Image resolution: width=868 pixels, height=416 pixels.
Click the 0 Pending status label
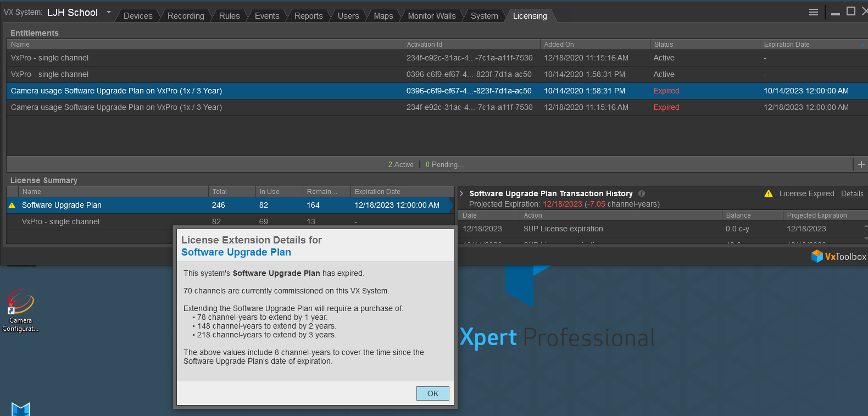tap(444, 164)
